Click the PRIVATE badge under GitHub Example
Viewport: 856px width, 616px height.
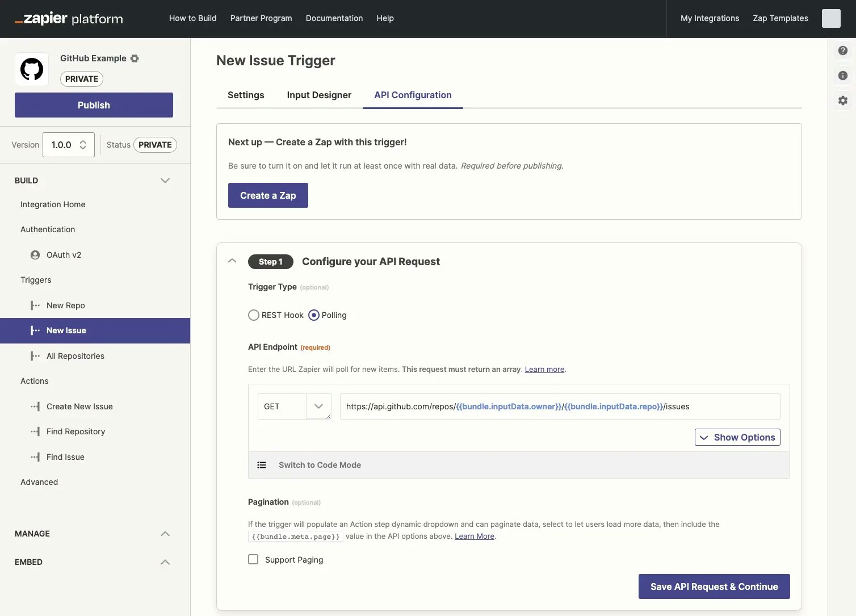(82, 79)
